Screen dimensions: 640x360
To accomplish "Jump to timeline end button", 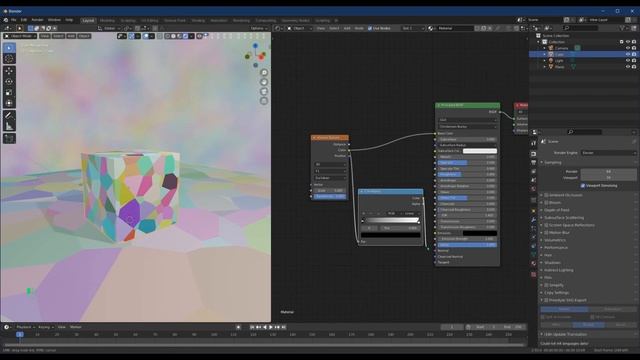I will tap(284, 327).
